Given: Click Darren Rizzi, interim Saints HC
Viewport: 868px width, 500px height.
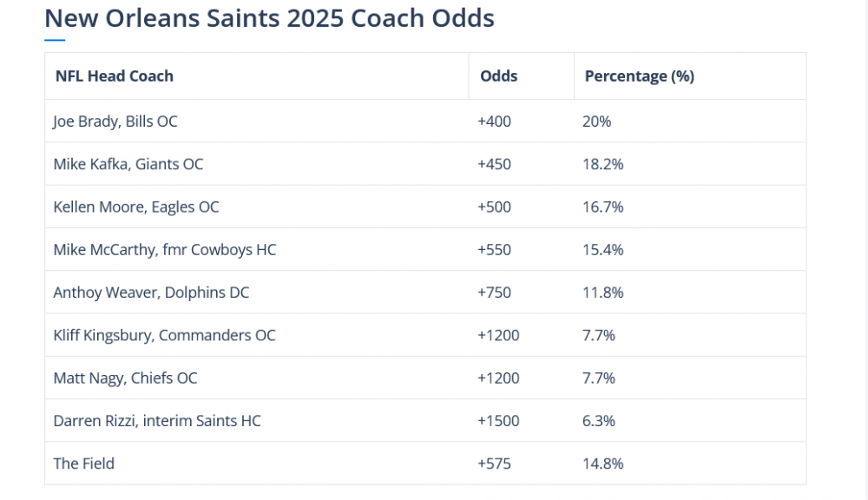Looking at the screenshot, I should (157, 421).
